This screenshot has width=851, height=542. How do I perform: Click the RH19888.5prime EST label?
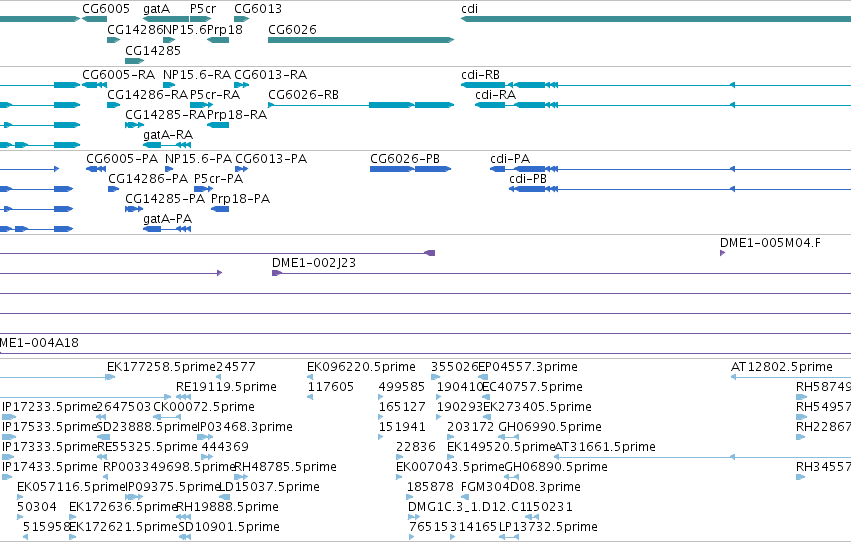(227, 507)
